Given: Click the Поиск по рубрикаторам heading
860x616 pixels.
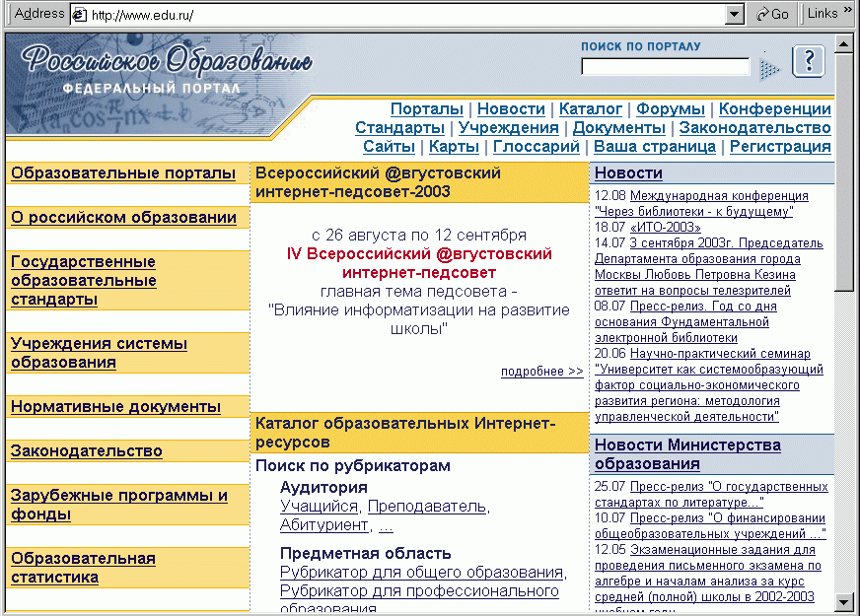Looking at the screenshot, I should 353,466.
